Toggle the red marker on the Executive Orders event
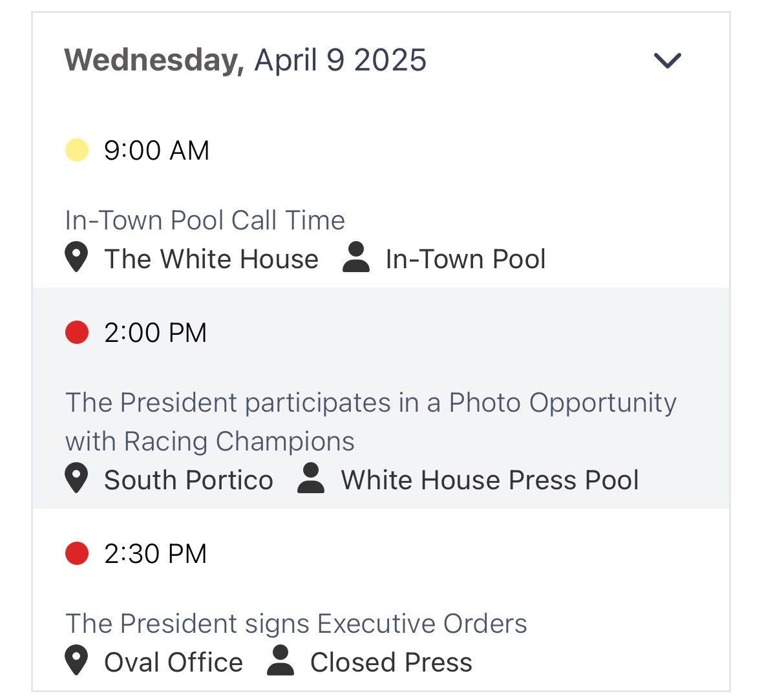Screen dimensions: 762x700 (x=76, y=553)
